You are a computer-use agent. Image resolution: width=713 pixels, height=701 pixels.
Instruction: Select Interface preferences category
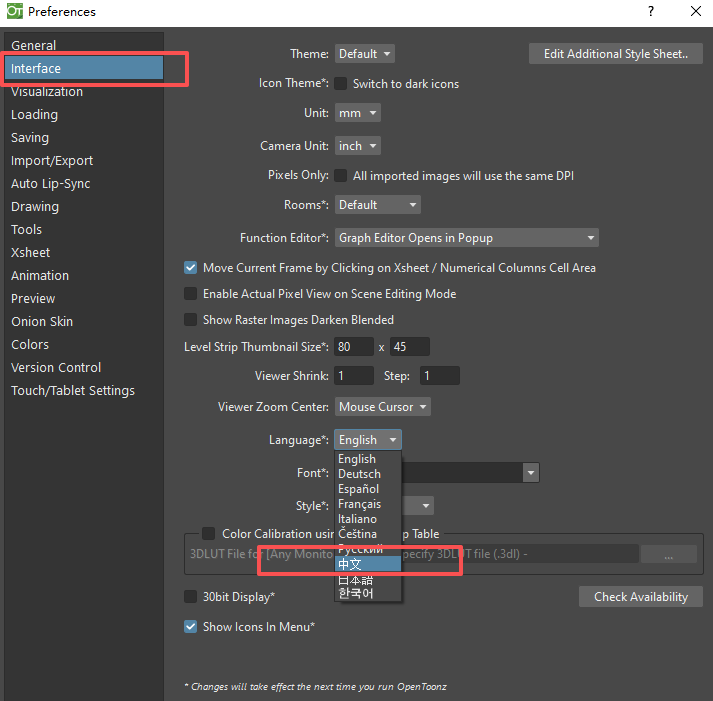(84, 68)
